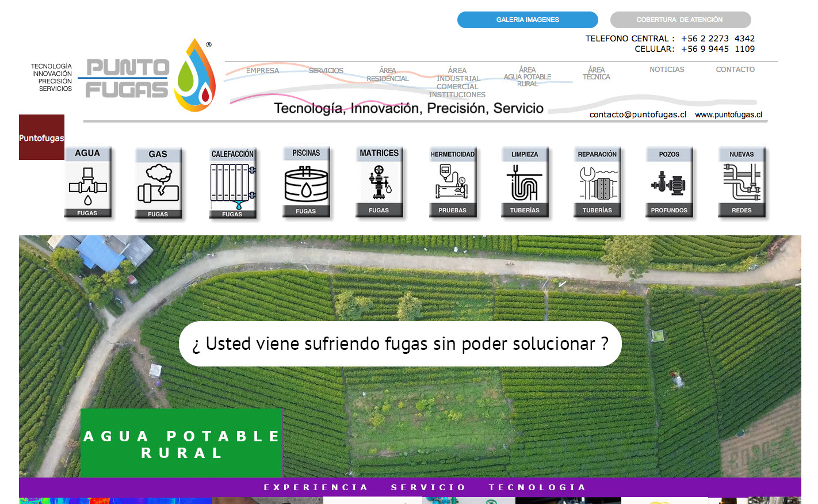818x504 pixels.
Task: Navigate to the Contacto page
Action: click(x=735, y=70)
